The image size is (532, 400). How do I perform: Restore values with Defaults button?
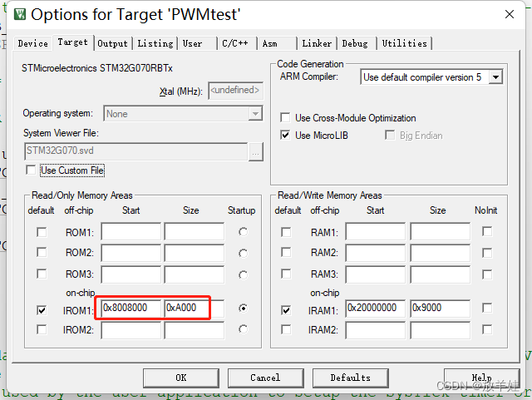[350, 378]
